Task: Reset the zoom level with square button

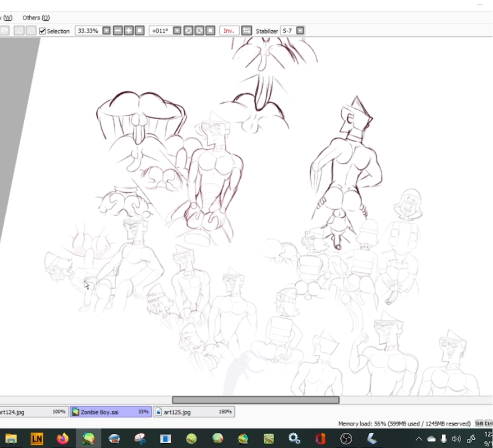Action: (140, 31)
